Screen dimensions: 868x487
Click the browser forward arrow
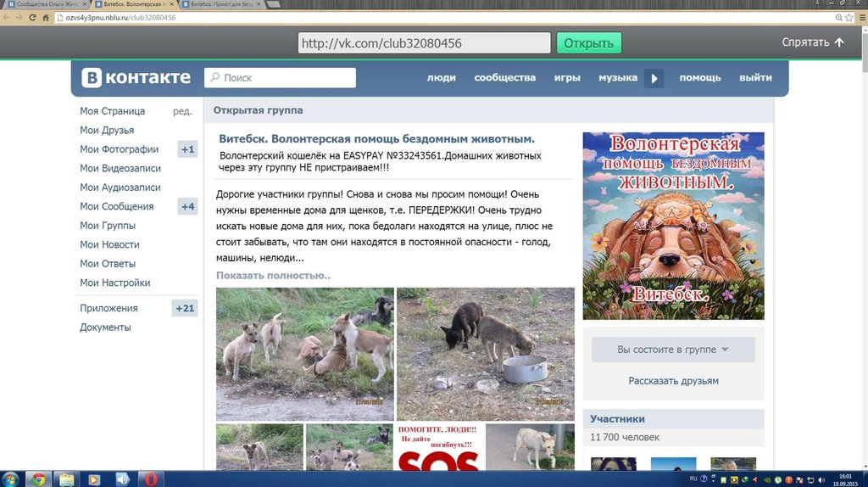(x=19, y=18)
